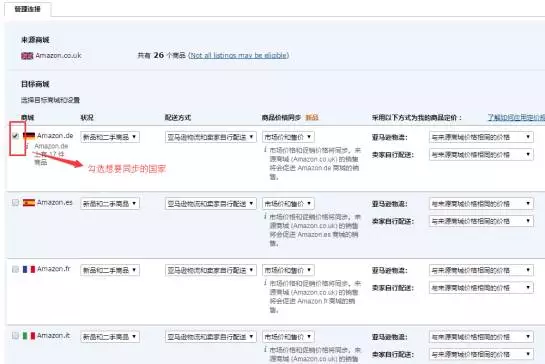Open condition dropdown for Amazon.fr
545x364 pixels.
[110, 270]
